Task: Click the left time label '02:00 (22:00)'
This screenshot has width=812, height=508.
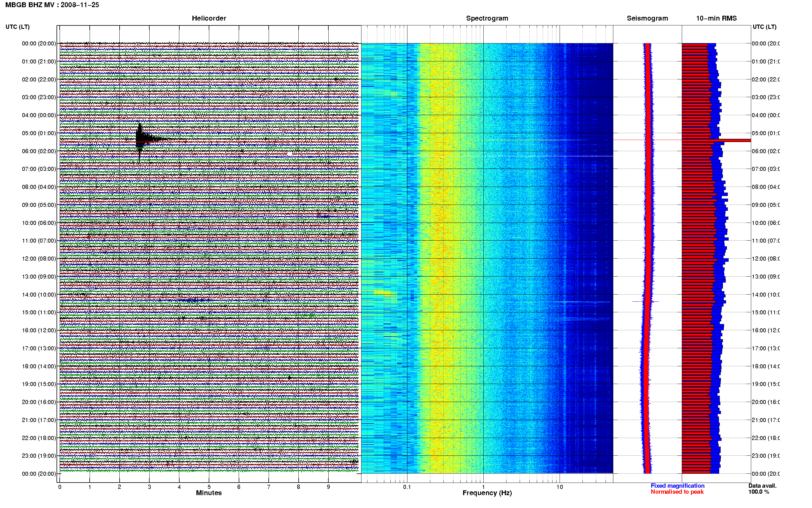Action: coord(39,79)
